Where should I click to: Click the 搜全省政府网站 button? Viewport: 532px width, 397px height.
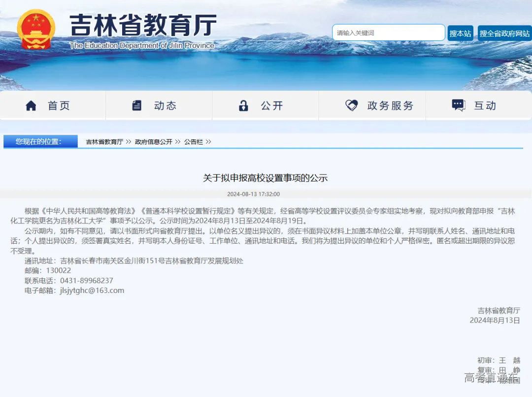503,33
